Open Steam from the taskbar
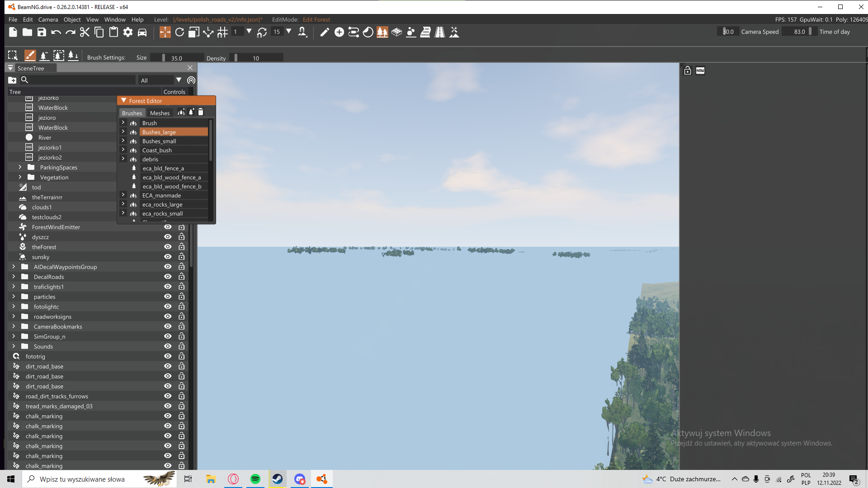This screenshot has width=868, height=488. click(277, 479)
